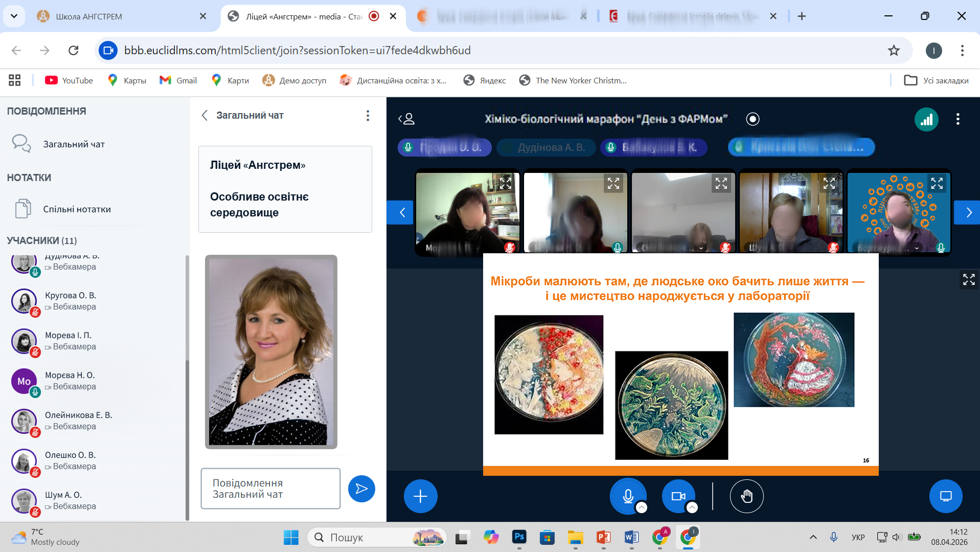This screenshot has width=980, height=552.
Task: Send the chat message
Action: (361, 489)
